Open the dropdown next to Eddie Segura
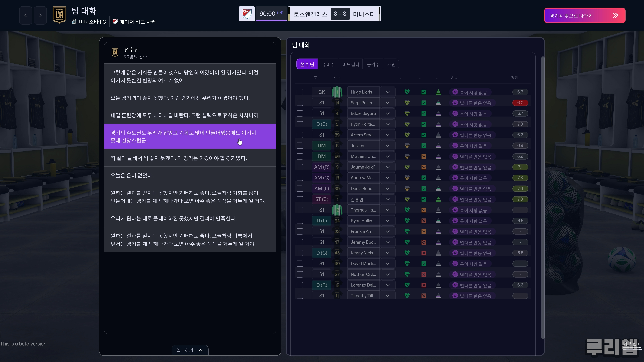The image size is (644, 362). (388, 114)
